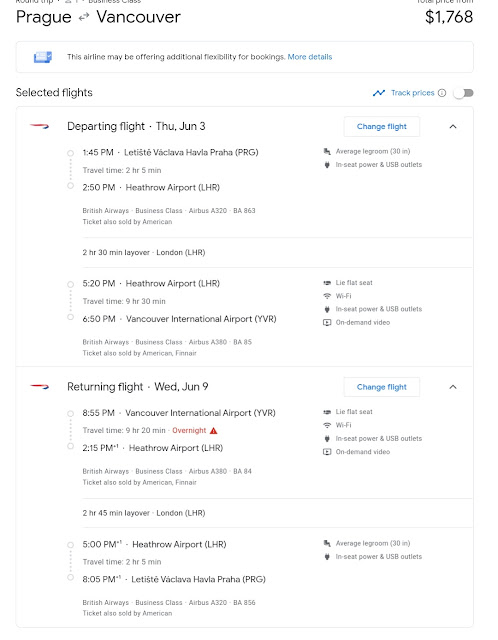Click the Track prices info icon
The height and width of the screenshot is (640, 498).
(x=442, y=93)
